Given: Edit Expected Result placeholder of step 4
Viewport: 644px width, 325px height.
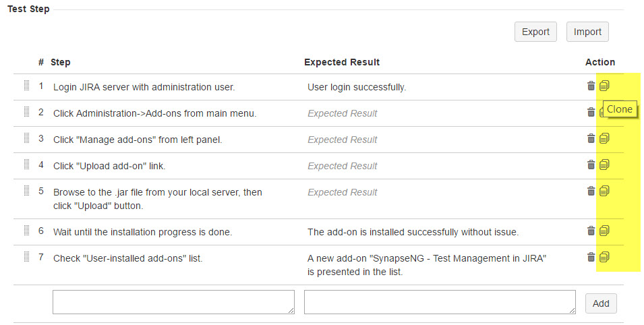Looking at the screenshot, I should tap(342, 166).
